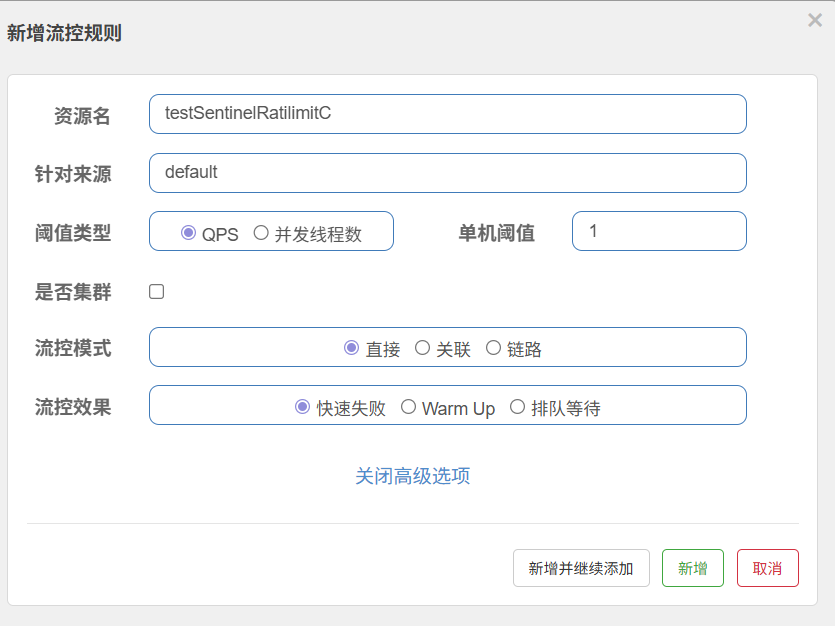Click the 单机阈值 input field
The image size is (835, 626).
[x=659, y=231]
